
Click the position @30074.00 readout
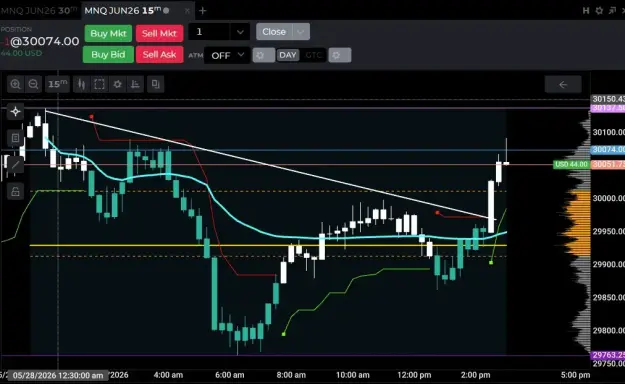(41, 41)
